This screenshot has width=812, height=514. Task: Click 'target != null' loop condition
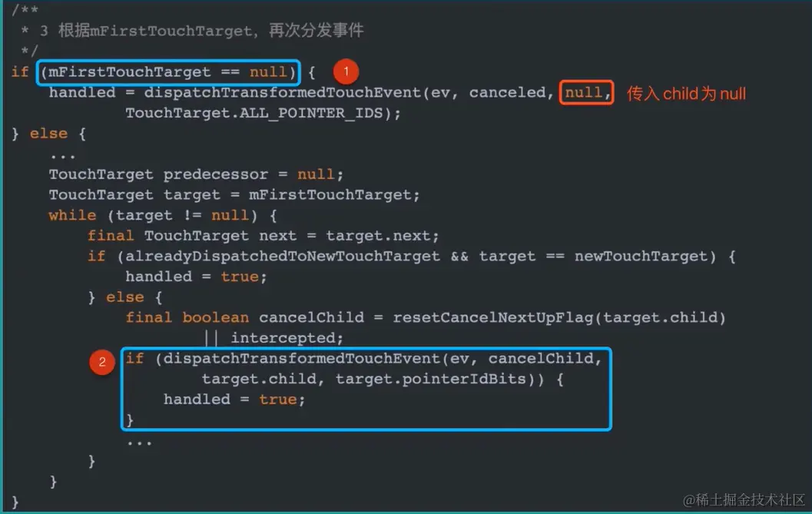(182, 215)
